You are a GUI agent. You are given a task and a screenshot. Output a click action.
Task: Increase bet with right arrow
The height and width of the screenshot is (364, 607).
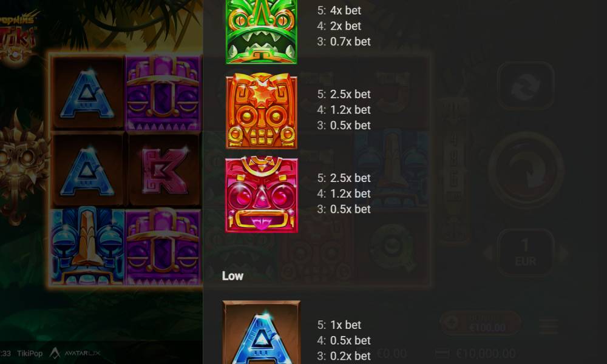(x=564, y=253)
